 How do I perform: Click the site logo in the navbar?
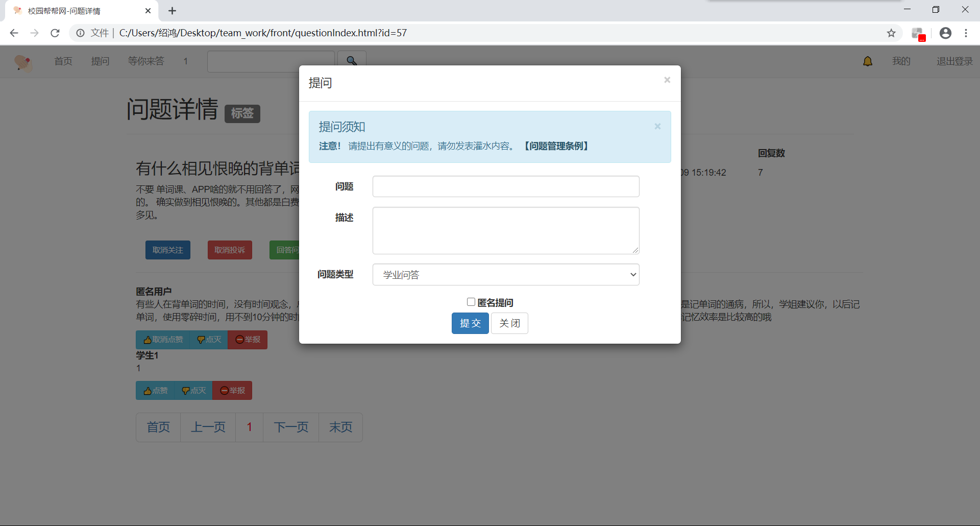pos(23,62)
